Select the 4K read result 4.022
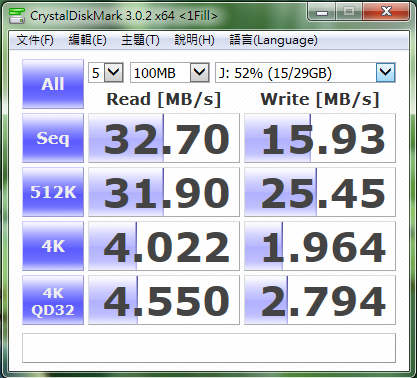The width and height of the screenshot is (417, 378). click(x=164, y=246)
